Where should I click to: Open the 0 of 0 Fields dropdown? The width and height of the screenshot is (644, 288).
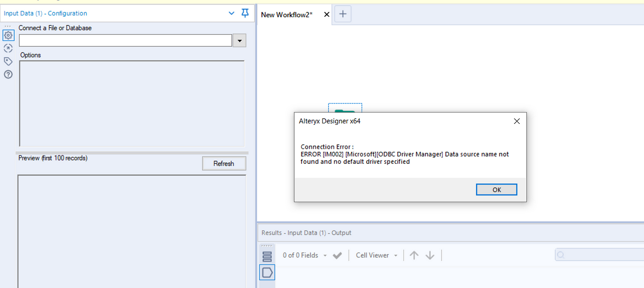[305, 255]
